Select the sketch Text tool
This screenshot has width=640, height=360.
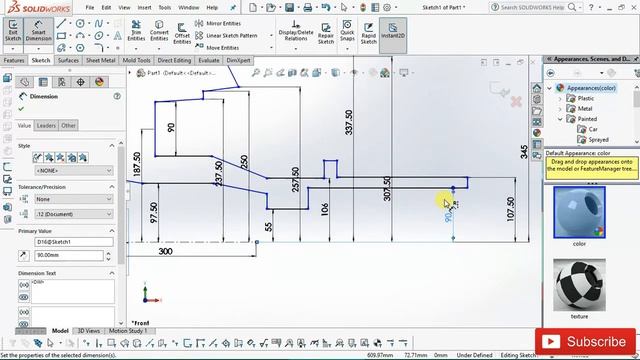pyautogui.click(x=118, y=36)
